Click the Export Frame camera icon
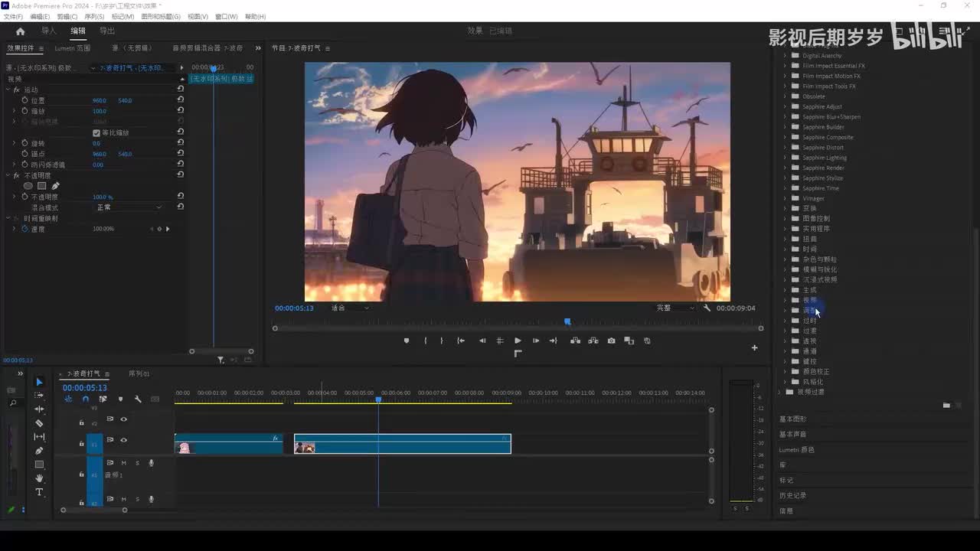The width and height of the screenshot is (980, 551). [611, 341]
